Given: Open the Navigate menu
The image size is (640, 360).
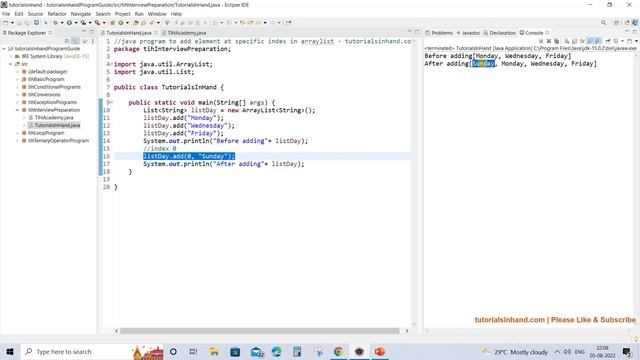Looking at the screenshot, I should tap(81, 14).
